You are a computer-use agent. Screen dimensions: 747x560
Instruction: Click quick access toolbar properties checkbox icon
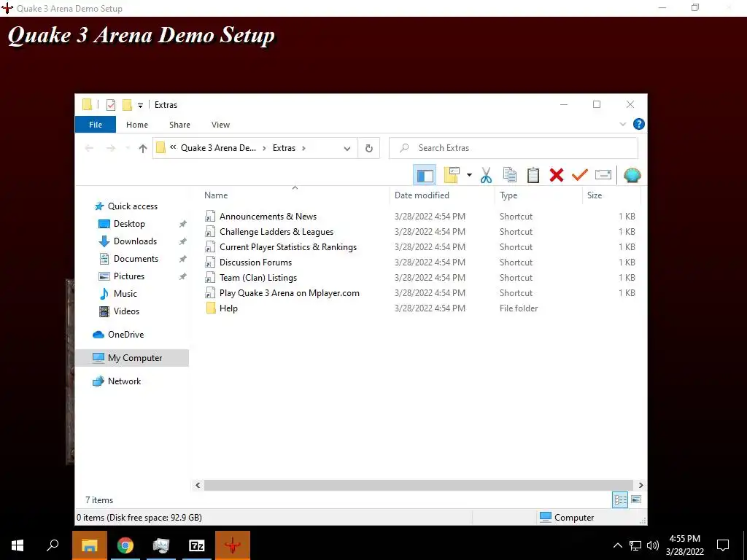click(x=111, y=105)
